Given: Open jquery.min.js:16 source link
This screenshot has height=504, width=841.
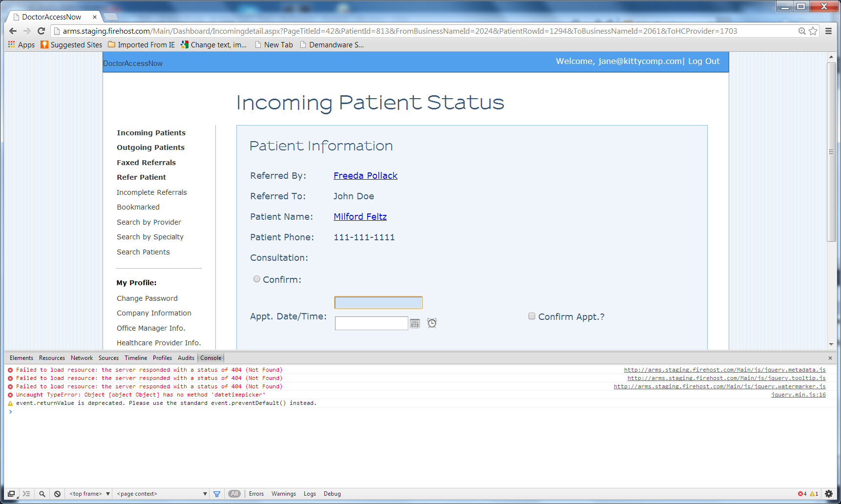Looking at the screenshot, I should tap(798, 395).
